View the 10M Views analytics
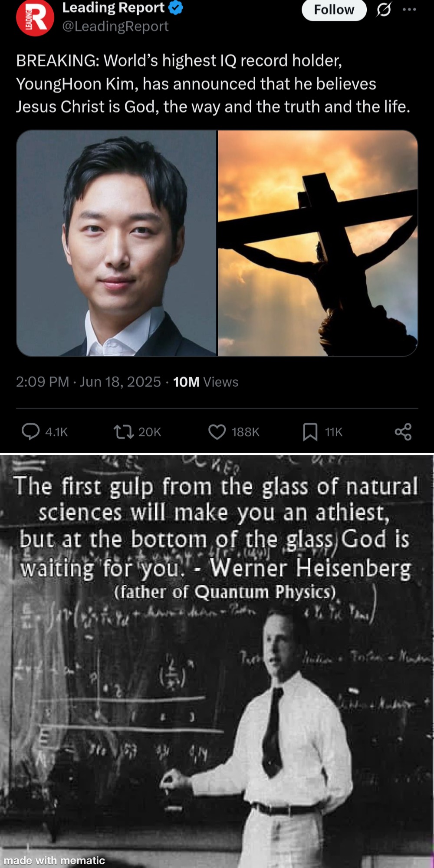 206,382
